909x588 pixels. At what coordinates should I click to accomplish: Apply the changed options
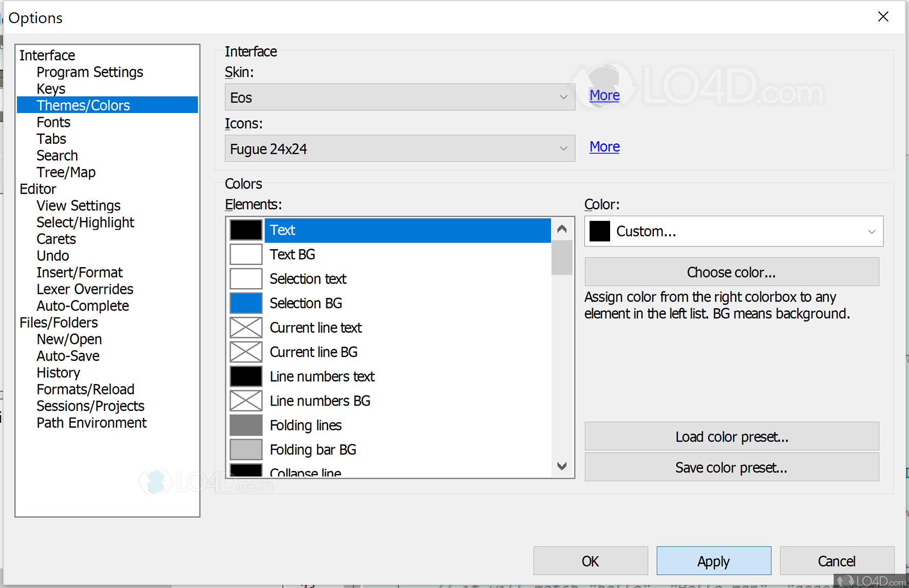[x=713, y=561]
